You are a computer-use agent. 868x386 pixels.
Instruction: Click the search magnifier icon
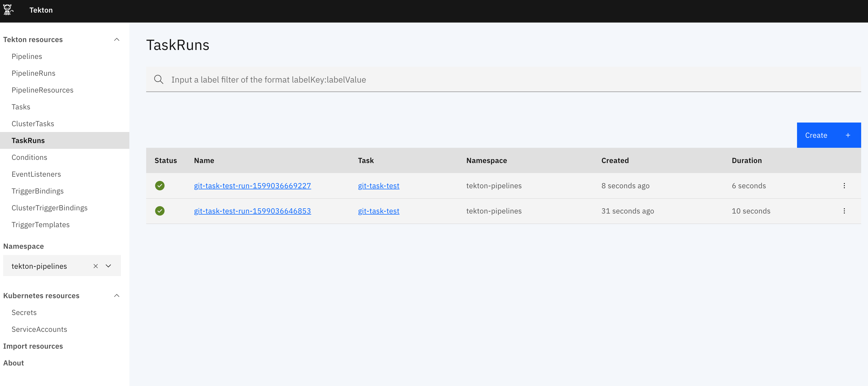click(x=159, y=80)
